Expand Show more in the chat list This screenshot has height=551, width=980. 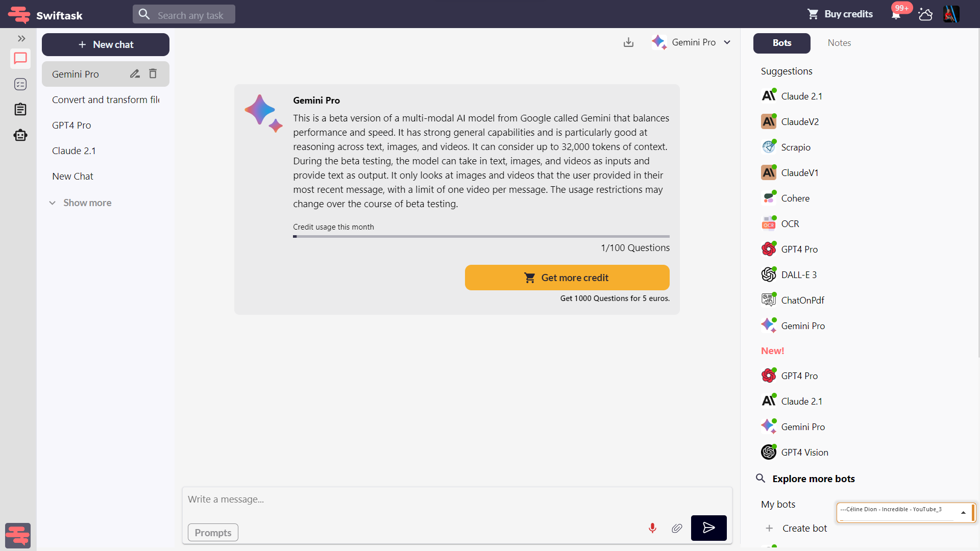[80, 203]
